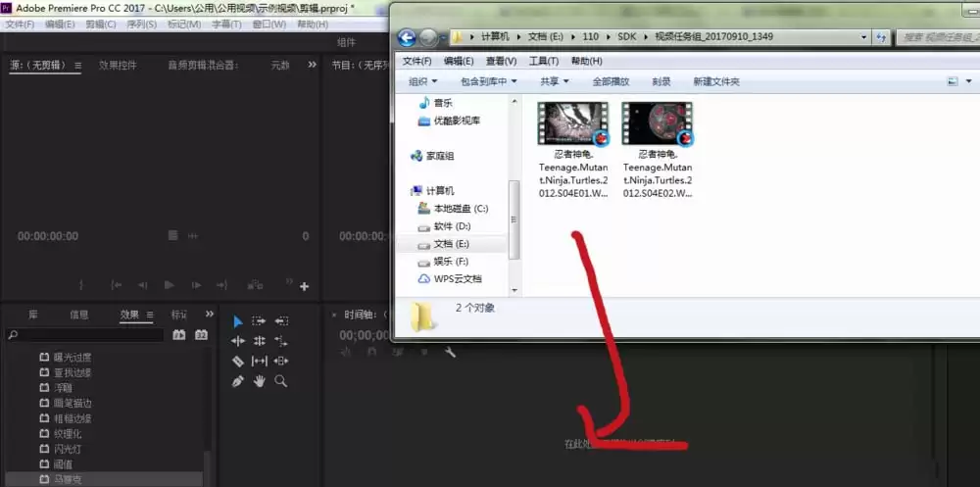Open timeline wrench settings
This screenshot has height=487, width=980.
(x=450, y=352)
